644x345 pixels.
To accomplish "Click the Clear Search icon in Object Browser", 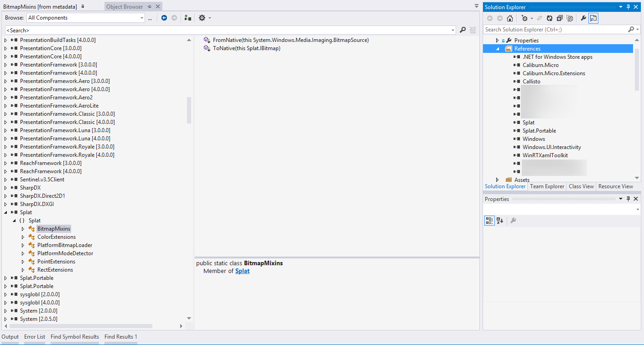I will click(473, 30).
